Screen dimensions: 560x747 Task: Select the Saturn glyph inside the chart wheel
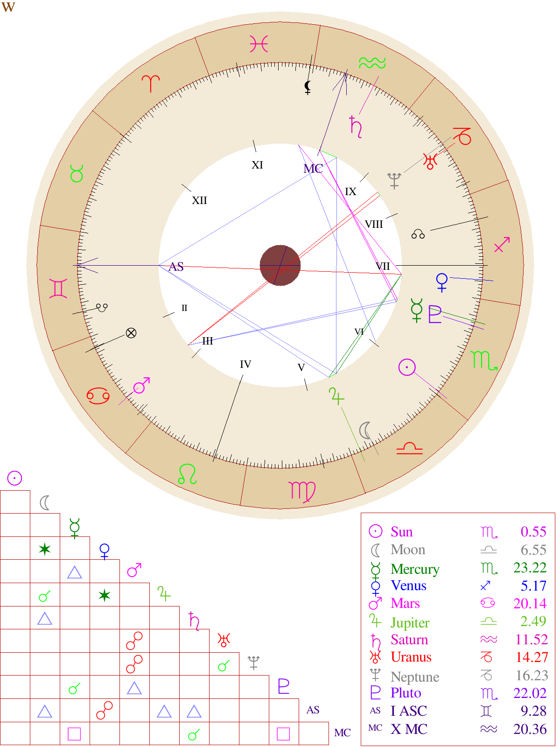356,127
